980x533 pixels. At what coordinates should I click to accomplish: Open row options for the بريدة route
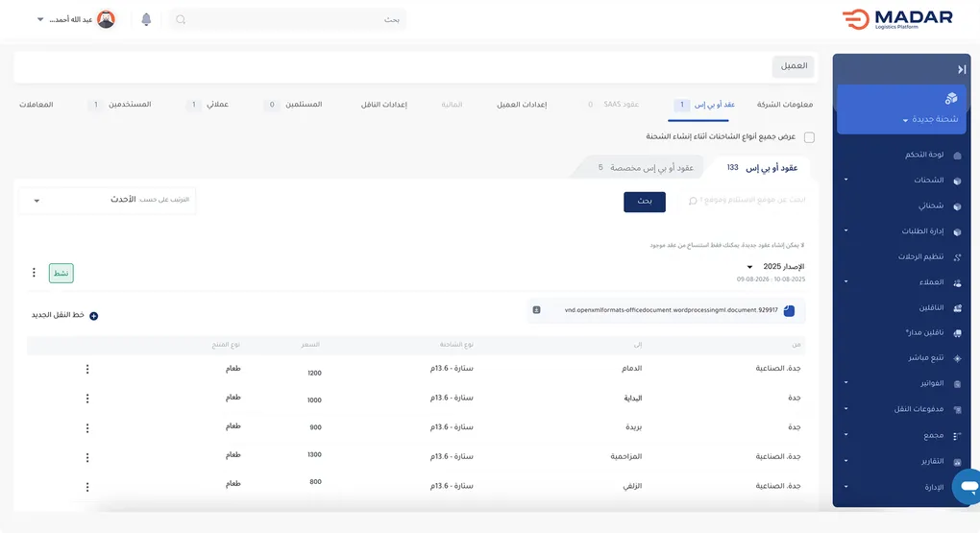[87, 428]
